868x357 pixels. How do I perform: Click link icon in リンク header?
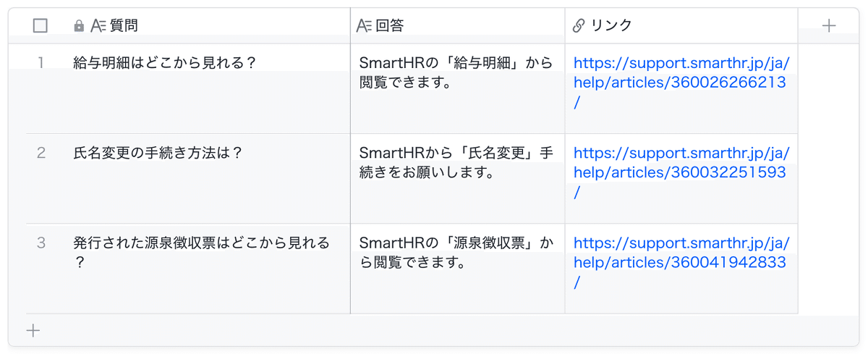pos(579,26)
